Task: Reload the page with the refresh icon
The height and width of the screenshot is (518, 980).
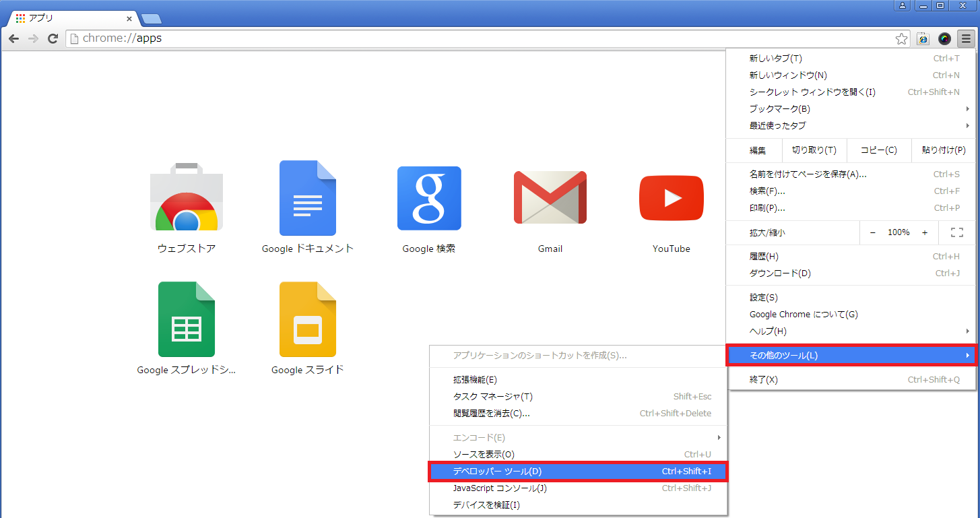Action: [53, 38]
